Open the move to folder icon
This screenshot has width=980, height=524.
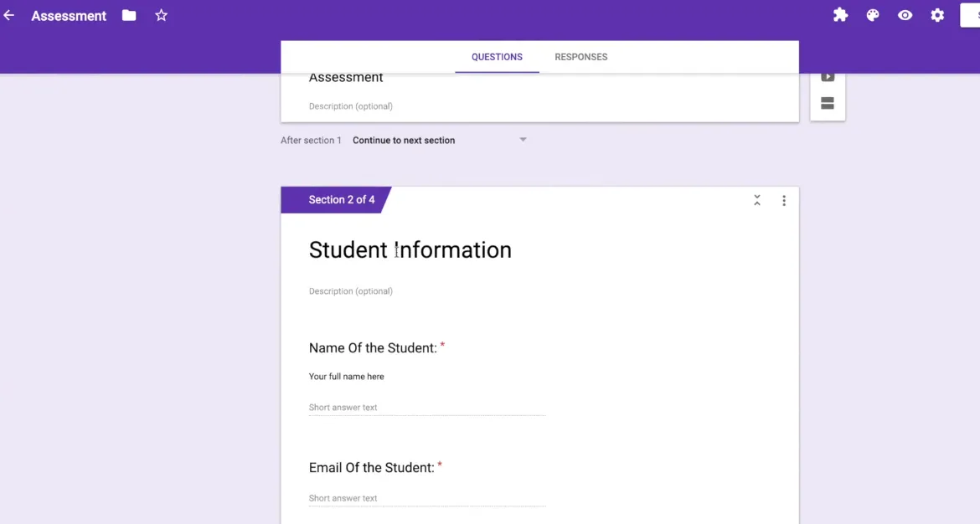129,15
